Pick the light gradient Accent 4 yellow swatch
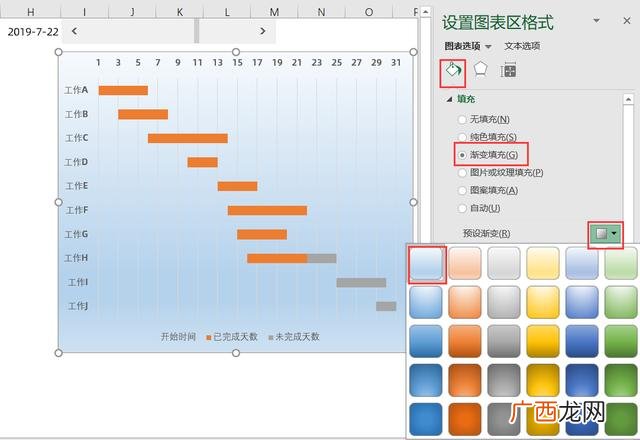The image size is (640, 440). click(543, 263)
